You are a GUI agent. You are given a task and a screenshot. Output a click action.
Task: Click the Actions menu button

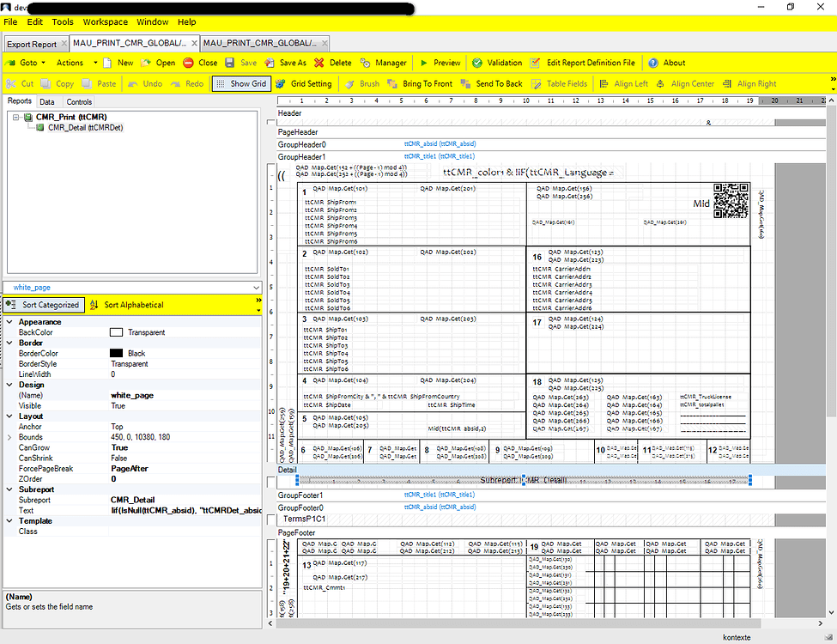[x=70, y=63]
